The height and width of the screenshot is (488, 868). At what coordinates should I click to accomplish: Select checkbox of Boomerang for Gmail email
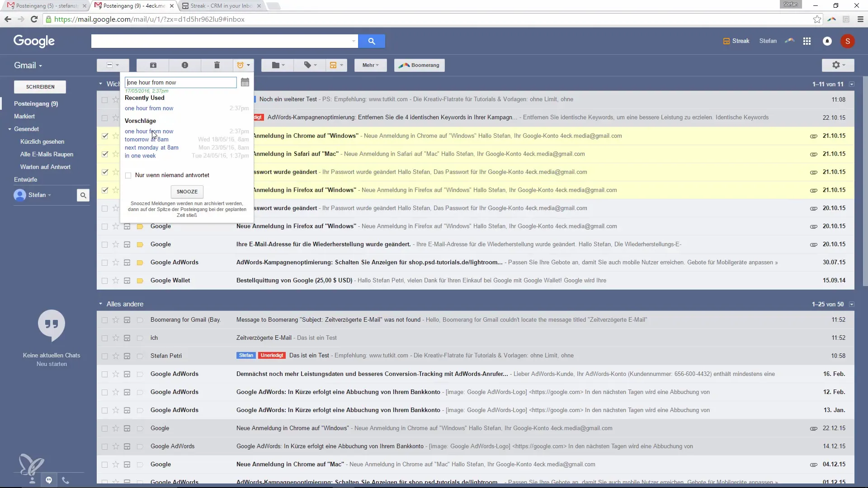[105, 320]
